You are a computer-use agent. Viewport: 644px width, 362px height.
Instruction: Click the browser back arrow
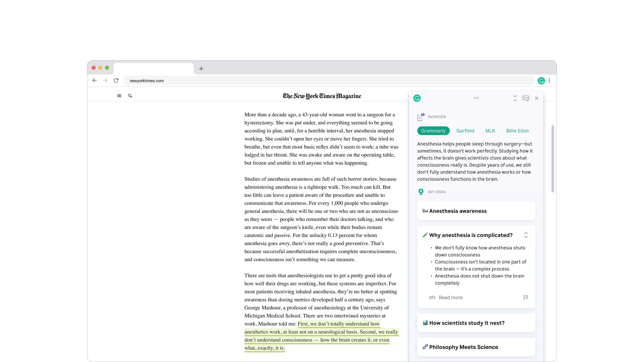(x=94, y=80)
